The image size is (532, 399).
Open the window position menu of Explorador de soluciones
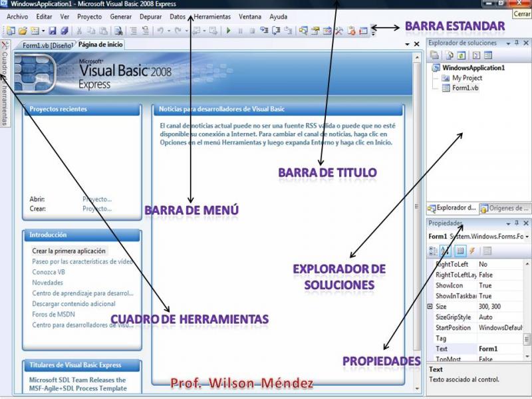click(508, 43)
